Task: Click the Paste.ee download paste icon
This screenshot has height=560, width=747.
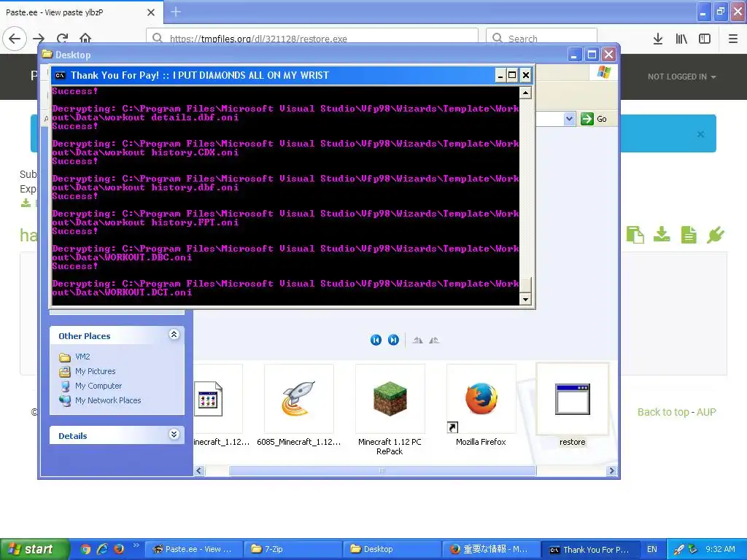Action: tap(662, 234)
